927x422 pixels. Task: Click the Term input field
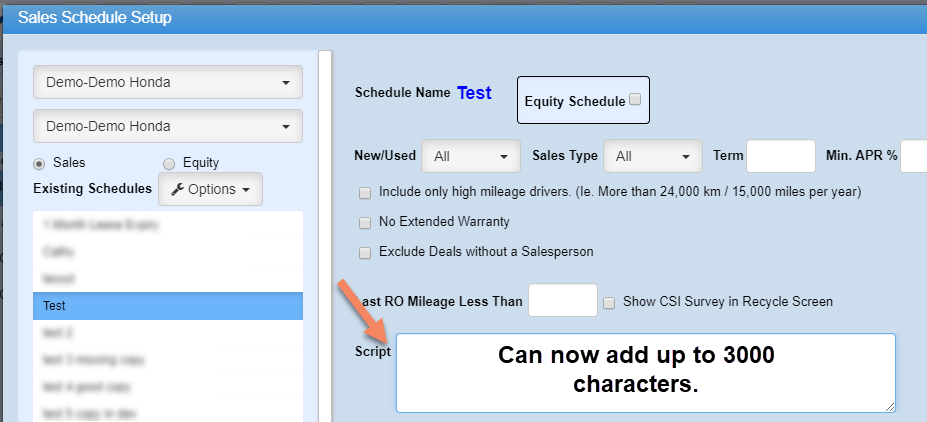(781, 156)
